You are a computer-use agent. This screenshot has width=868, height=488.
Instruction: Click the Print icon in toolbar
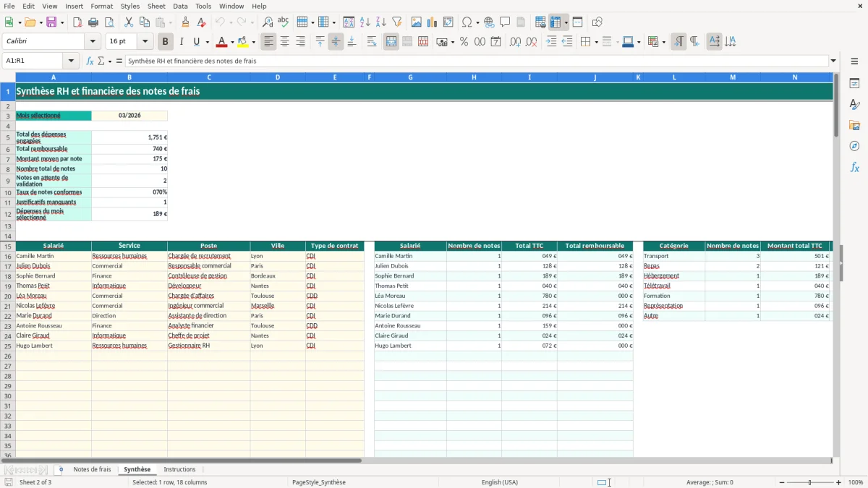coord(93,22)
